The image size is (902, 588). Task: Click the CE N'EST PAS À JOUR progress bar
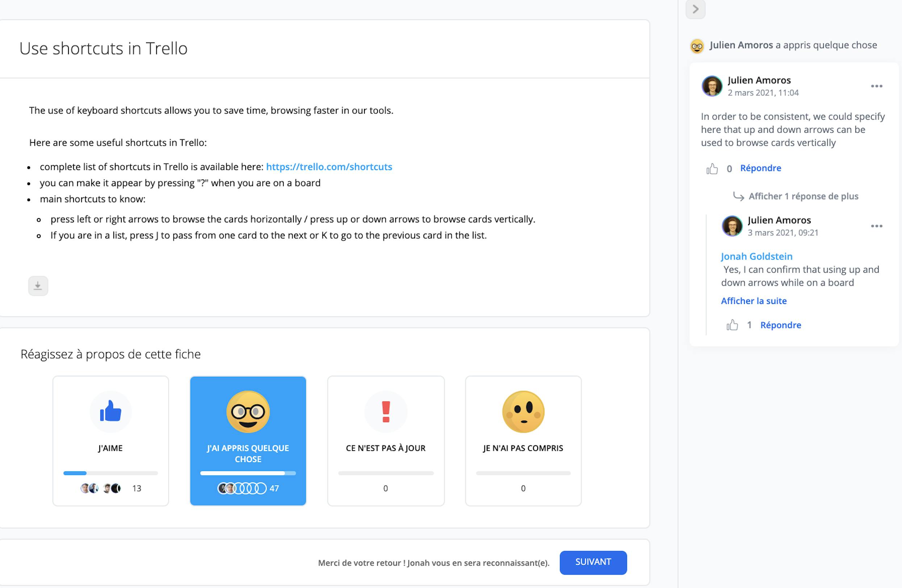pyautogui.click(x=386, y=473)
